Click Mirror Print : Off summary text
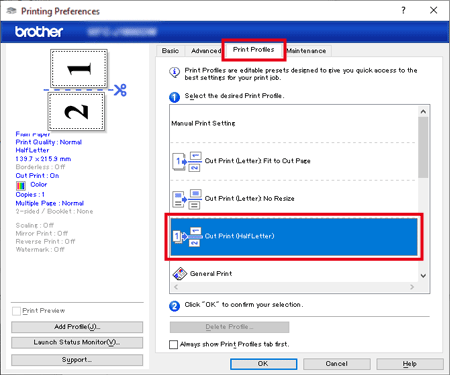This screenshot has width=450, height=375. tap(42, 233)
